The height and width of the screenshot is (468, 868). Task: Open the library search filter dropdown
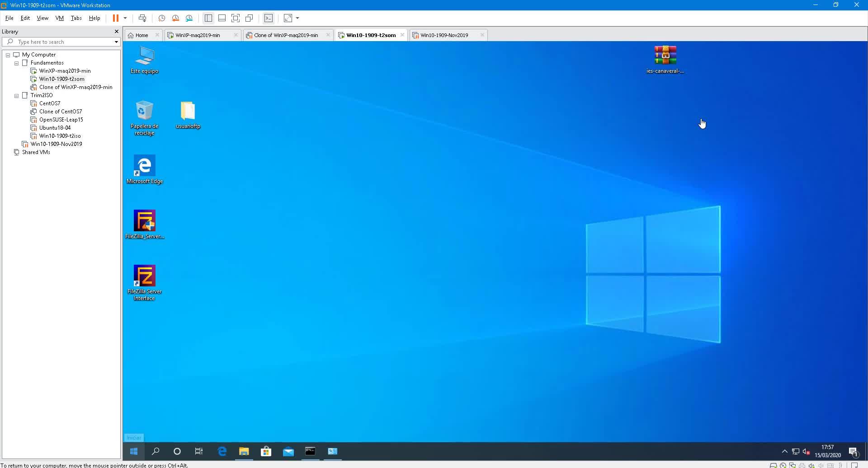116,42
